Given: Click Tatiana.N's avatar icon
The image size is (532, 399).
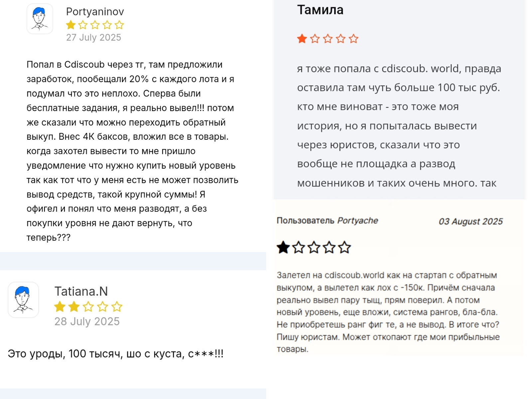Looking at the screenshot, I should 23,300.
